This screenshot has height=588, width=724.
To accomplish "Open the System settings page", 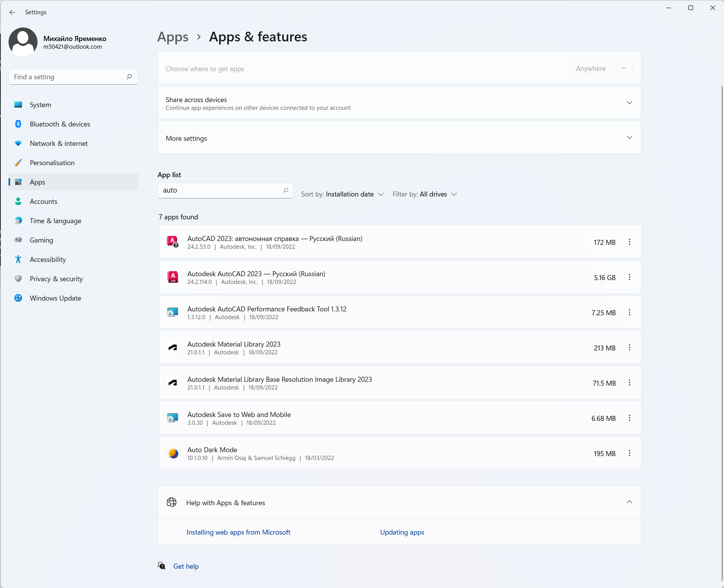I will [73, 105].
